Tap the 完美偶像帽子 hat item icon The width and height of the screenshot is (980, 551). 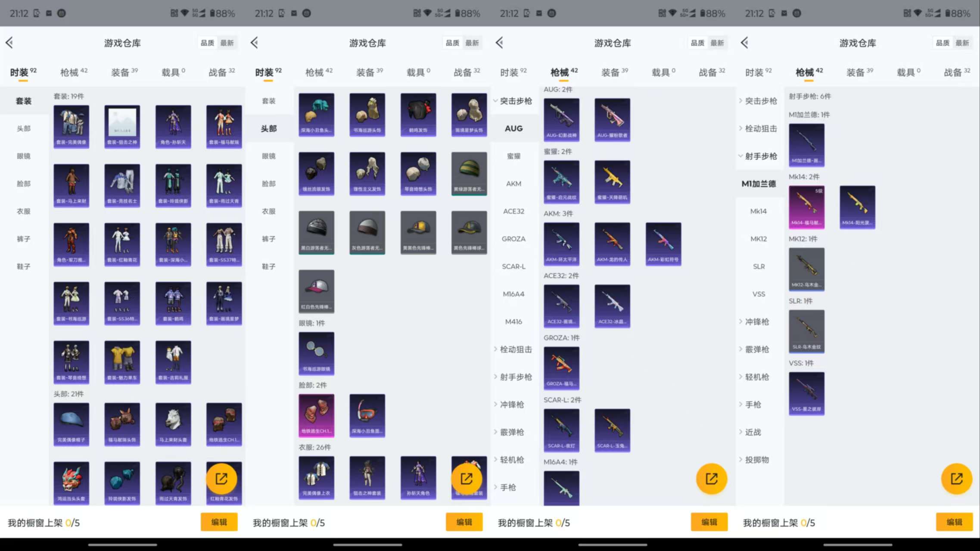coord(71,424)
